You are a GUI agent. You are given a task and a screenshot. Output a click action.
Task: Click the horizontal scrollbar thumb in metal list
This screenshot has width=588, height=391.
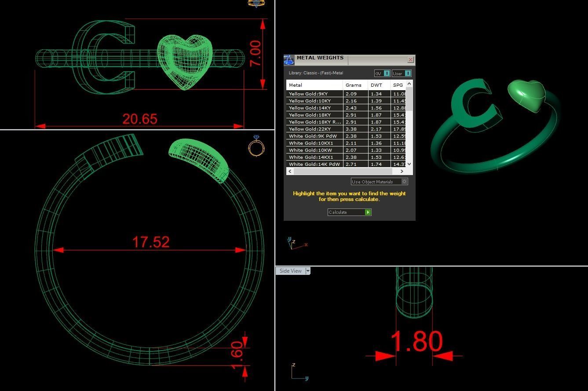pyautogui.click(x=343, y=171)
